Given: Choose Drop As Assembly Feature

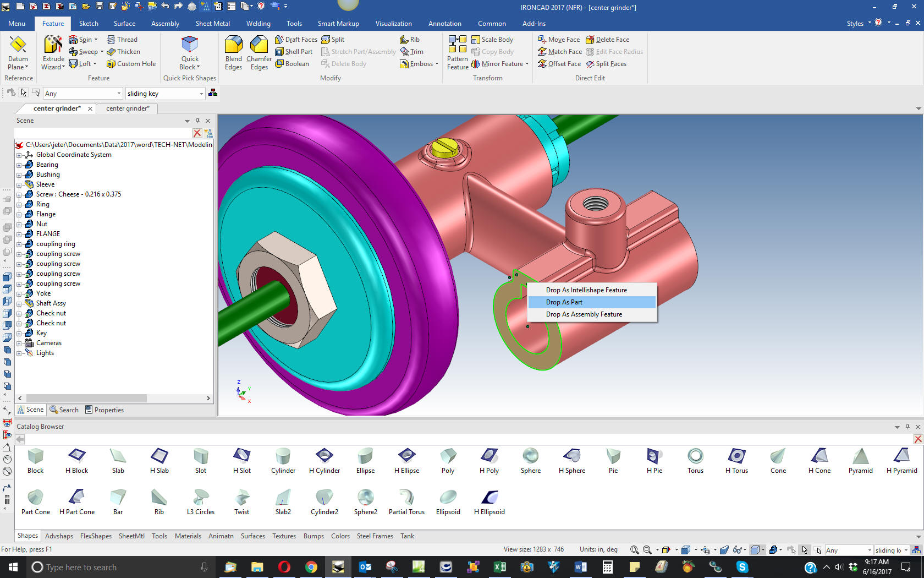Looking at the screenshot, I should [592, 314].
